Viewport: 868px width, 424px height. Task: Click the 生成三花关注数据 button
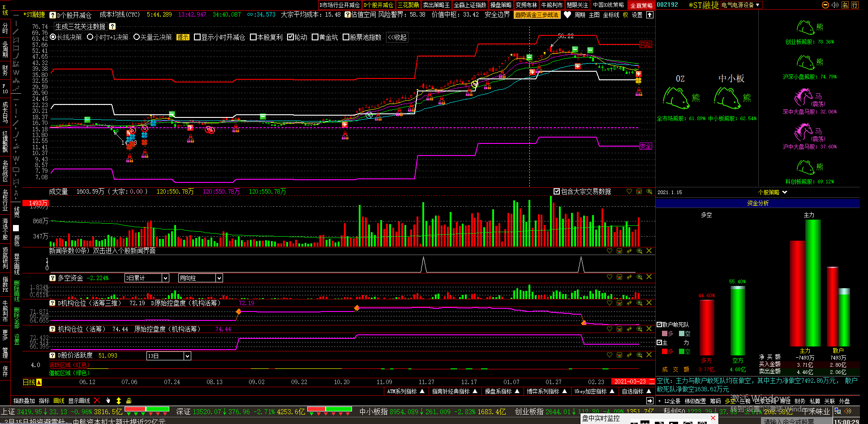click(x=81, y=26)
